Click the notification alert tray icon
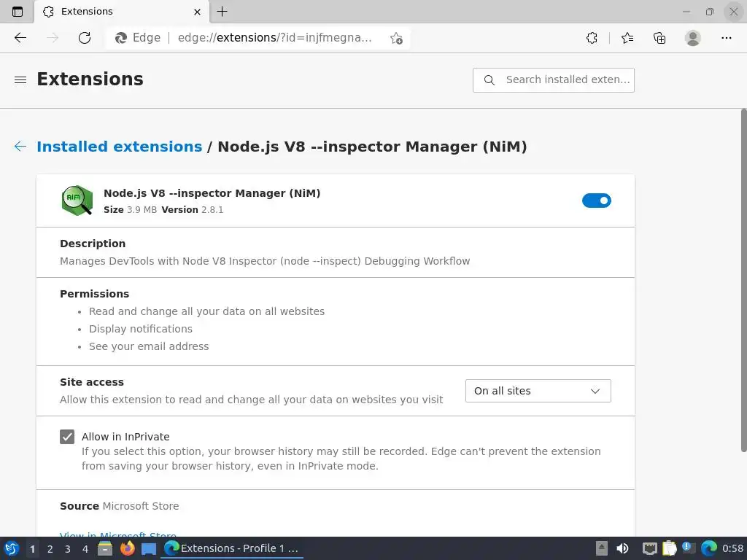Screen dimensions: 747x560 [689, 548]
